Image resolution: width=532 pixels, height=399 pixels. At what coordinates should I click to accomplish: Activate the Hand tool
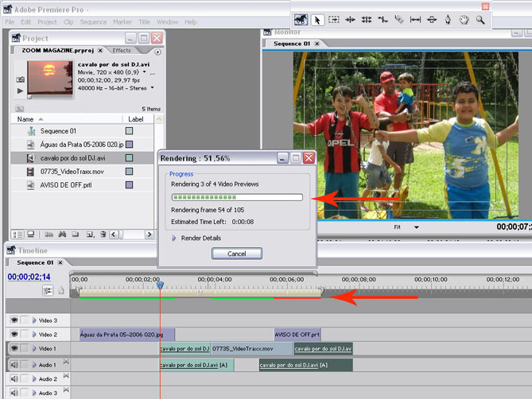point(464,20)
